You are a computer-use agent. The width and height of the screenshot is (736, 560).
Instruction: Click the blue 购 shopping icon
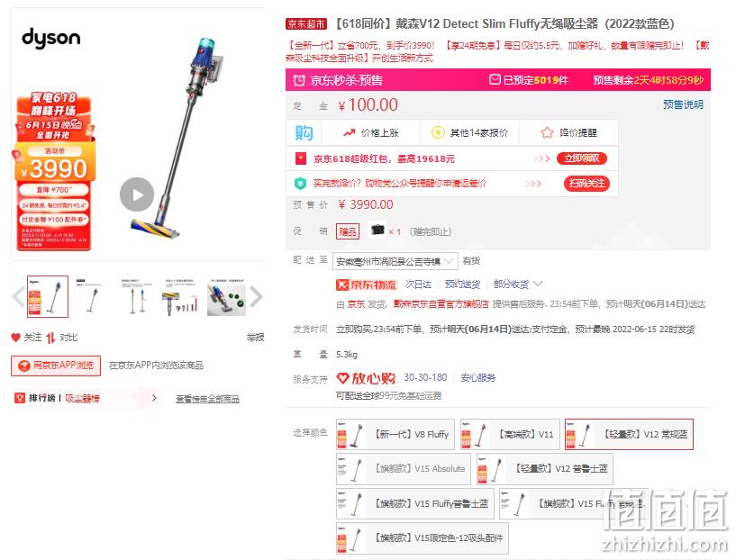pyautogui.click(x=304, y=133)
